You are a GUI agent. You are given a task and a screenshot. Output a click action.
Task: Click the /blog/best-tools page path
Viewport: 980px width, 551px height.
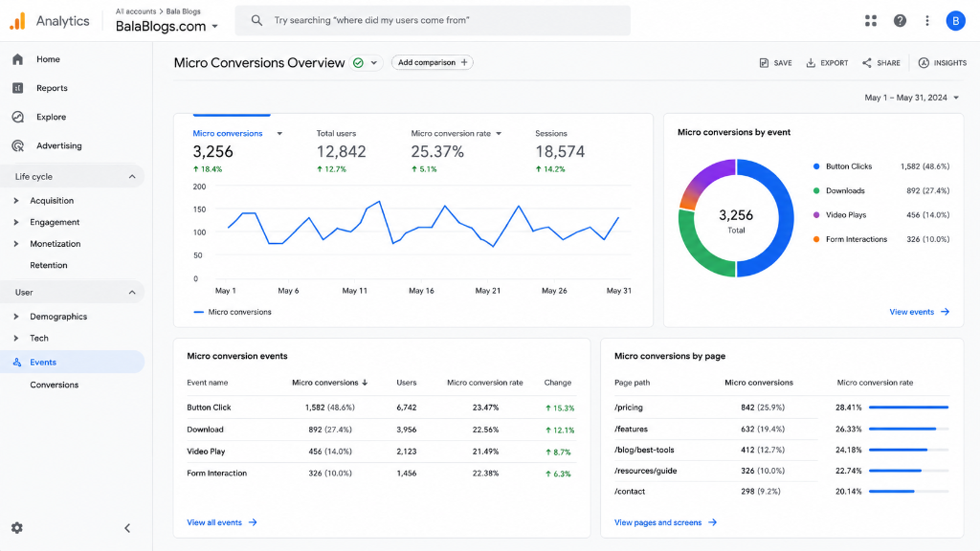coord(644,450)
